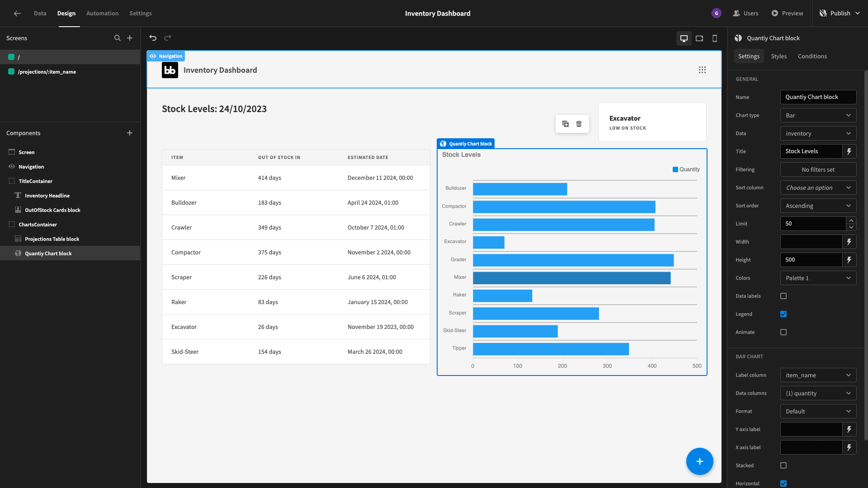This screenshot has width=868, height=488.
Task: Add a new component with plus icon
Action: [130, 133]
